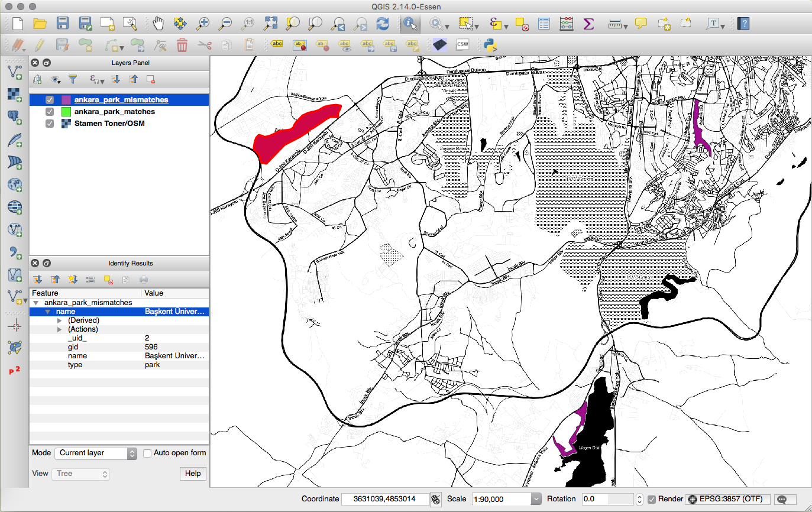The height and width of the screenshot is (512, 812).
Task: Hide the ankara_park_matches layer
Action: tap(50, 112)
